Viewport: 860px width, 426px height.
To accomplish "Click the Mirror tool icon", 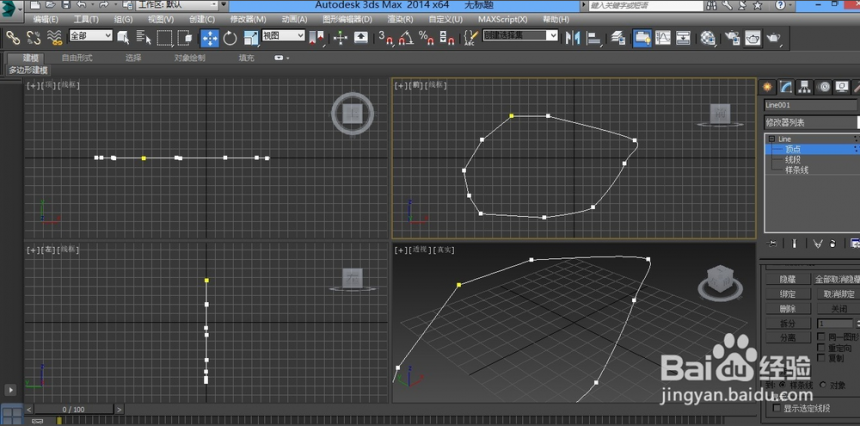I will point(573,38).
